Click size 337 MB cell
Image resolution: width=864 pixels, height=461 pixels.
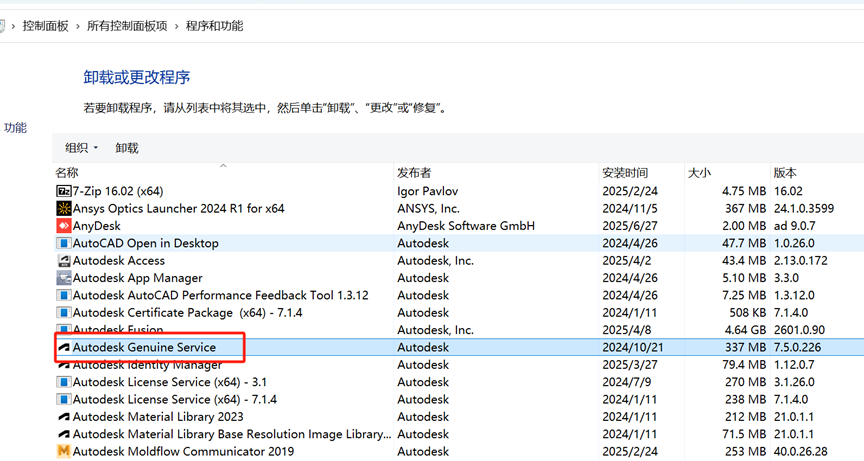[746, 347]
